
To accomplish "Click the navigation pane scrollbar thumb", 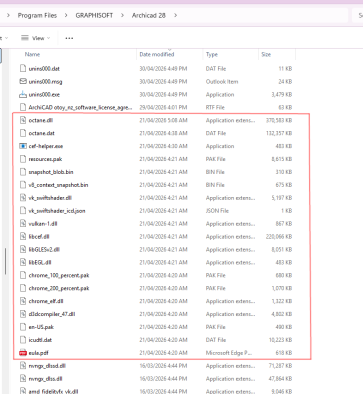I will pyautogui.click(x=5, y=261).
